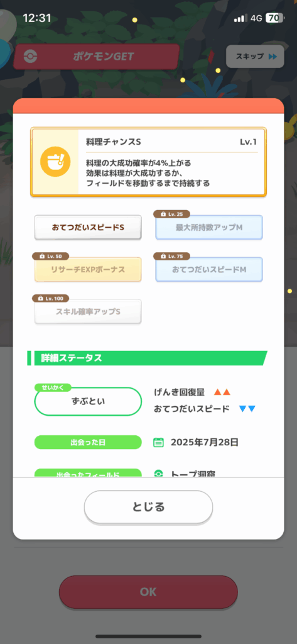Close the details panel with とじる

pos(148,507)
